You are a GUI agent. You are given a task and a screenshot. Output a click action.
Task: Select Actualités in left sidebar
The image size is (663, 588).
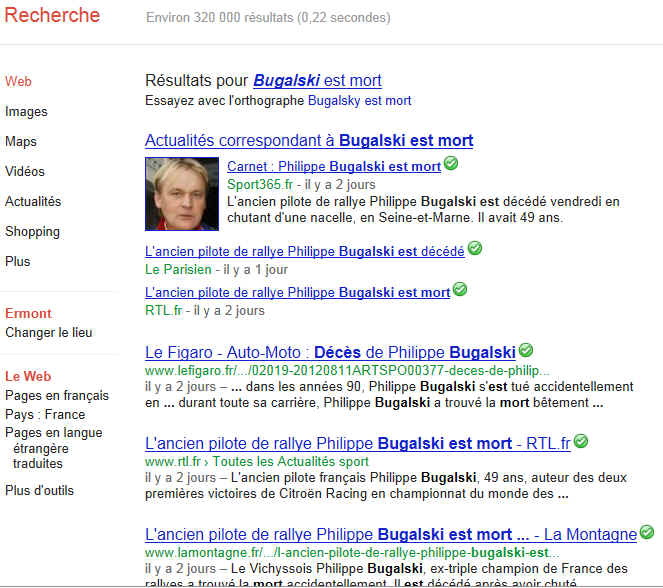coord(33,202)
